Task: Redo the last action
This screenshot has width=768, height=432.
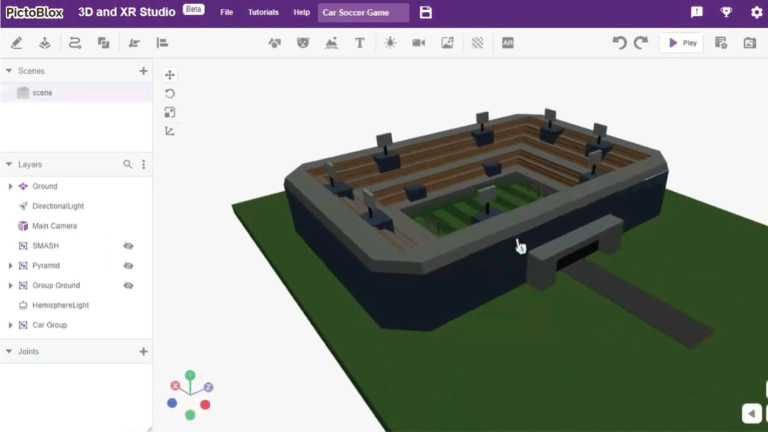Action: (640, 43)
